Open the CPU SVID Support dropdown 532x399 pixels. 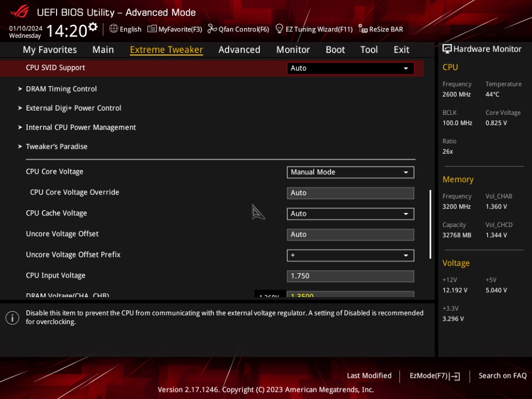tap(350, 68)
